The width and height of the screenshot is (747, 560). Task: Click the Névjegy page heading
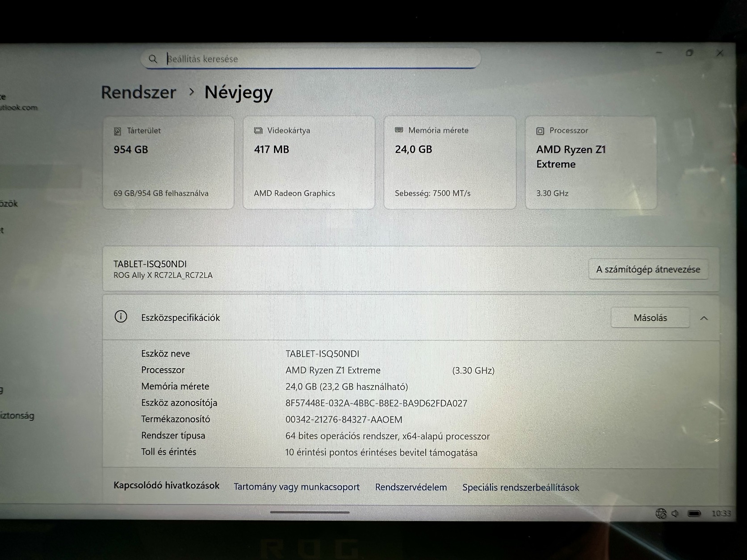pyautogui.click(x=239, y=92)
